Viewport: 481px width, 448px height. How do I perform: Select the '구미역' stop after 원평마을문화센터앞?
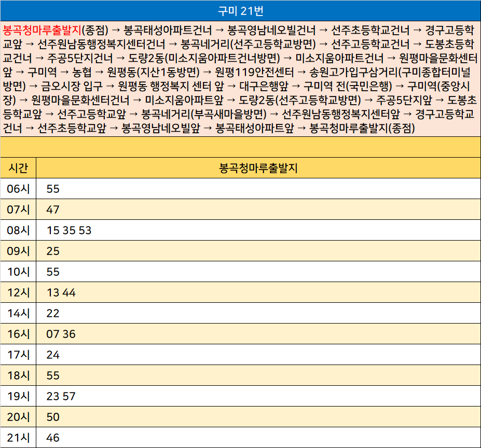coord(42,72)
